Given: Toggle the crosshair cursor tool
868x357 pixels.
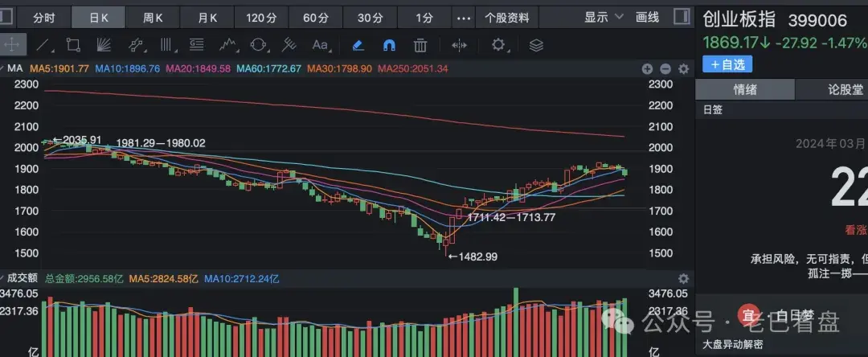Looking at the screenshot, I should click(14, 45).
